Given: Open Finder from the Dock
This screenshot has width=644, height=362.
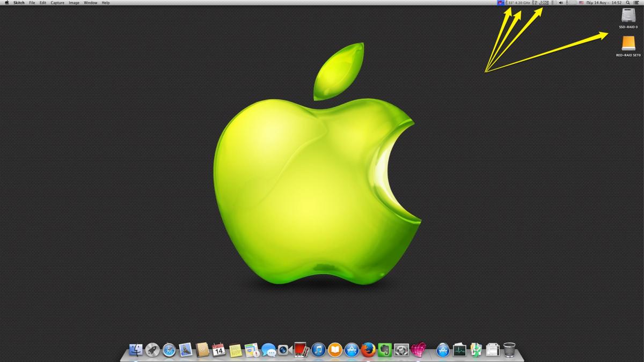Looking at the screenshot, I should coord(136,350).
